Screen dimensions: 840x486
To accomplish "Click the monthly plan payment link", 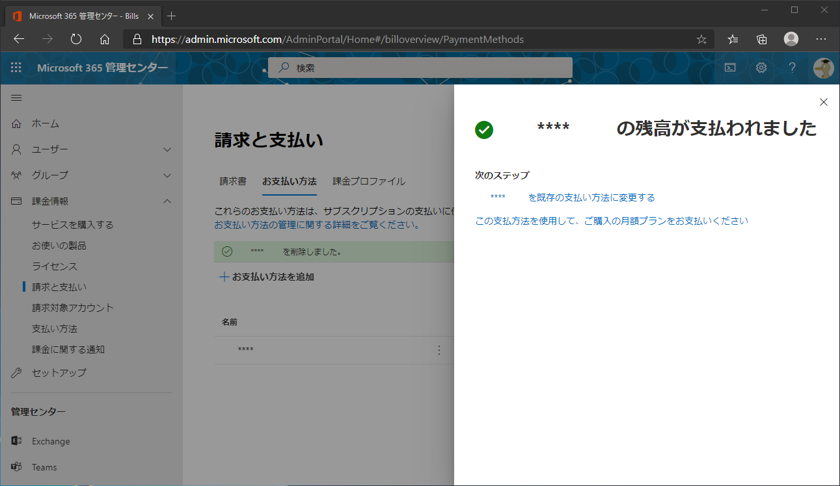I will [611, 221].
